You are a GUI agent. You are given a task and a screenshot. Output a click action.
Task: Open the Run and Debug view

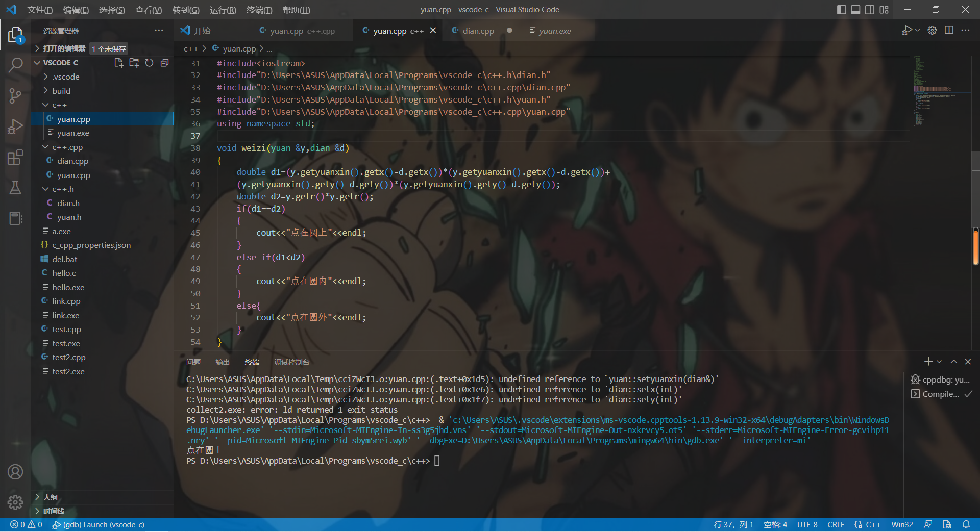click(15, 126)
